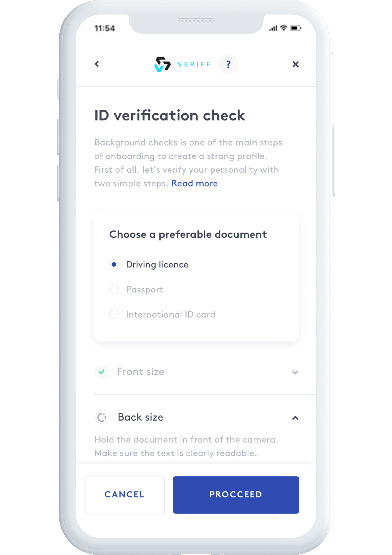Expand the Front size section chevron
The width and height of the screenshot is (392, 555).
click(x=295, y=372)
